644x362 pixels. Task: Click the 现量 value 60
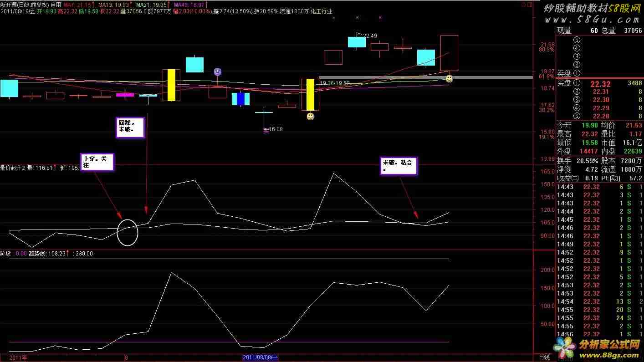click(594, 31)
